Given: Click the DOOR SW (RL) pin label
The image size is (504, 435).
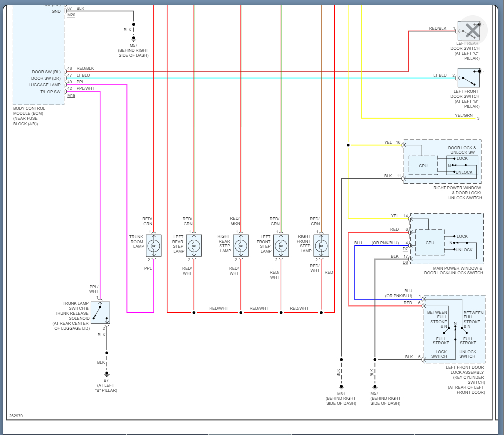Looking at the screenshot, I should 46,72.
